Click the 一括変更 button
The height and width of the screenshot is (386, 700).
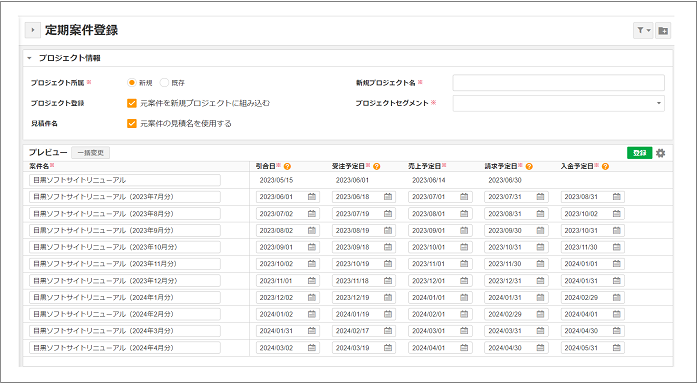tap(91, 153)
